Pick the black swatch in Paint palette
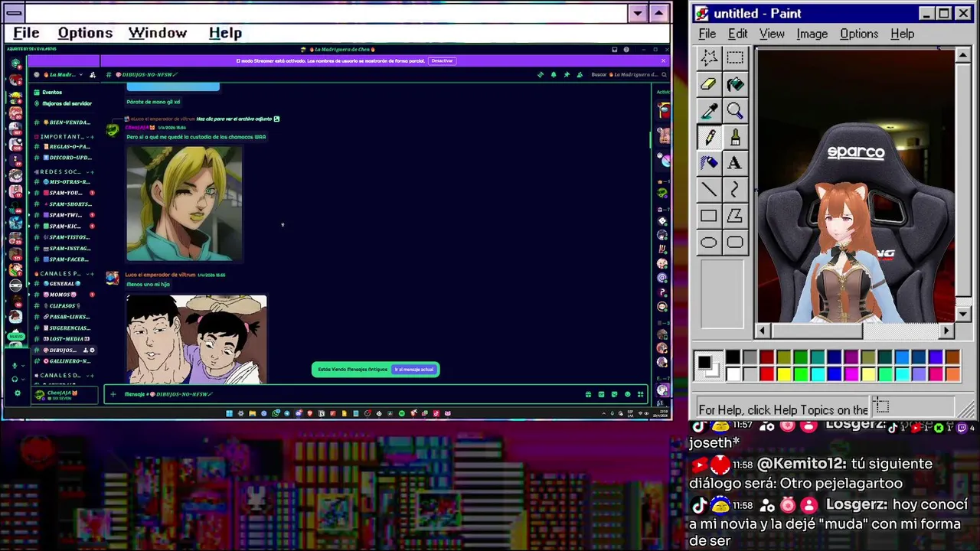The image size is (980, 551). (x=733, y=357)
